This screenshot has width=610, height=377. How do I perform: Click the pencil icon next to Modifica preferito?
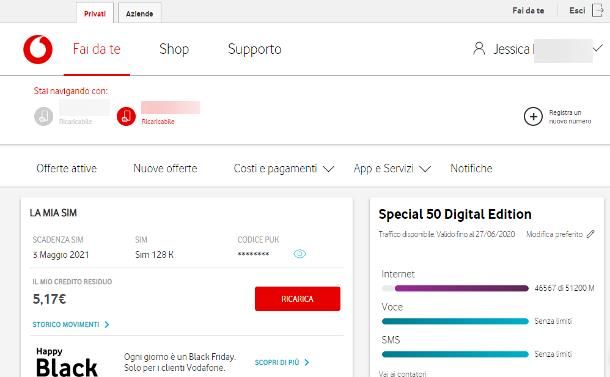click(x=591, y=234)
